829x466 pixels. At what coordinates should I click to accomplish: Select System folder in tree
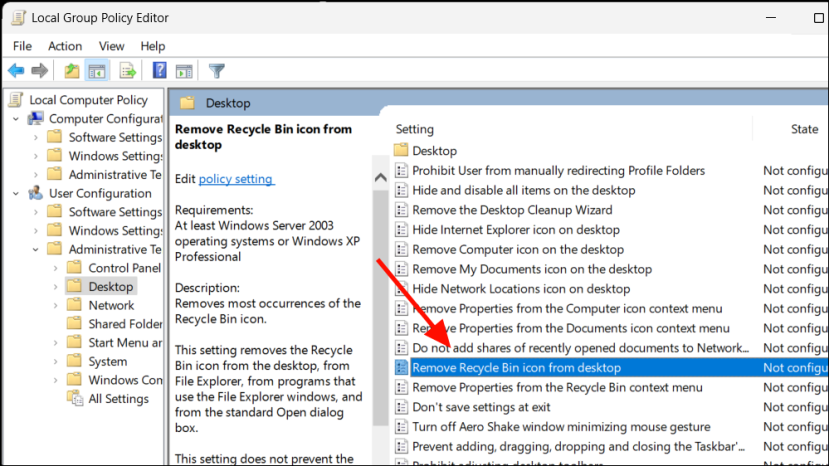tap(107, 361)
